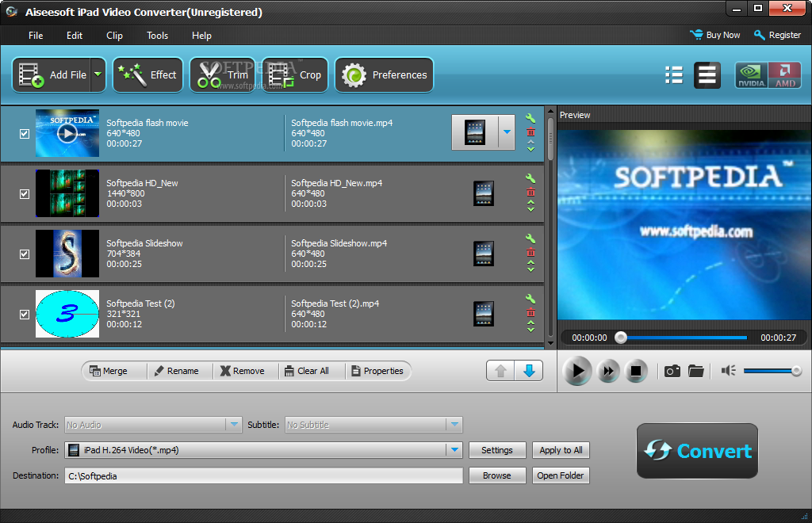Browse for destination folder
Viewport: 812px width, 523px height.
497,475
